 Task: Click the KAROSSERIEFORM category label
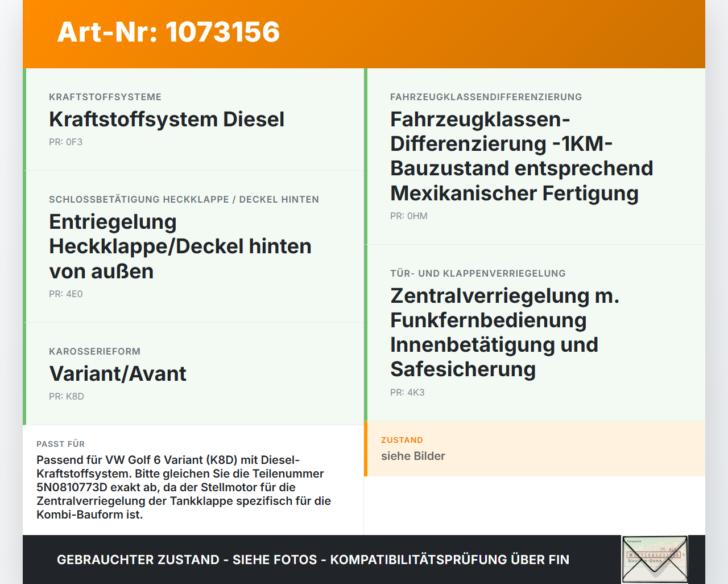tap(94, 351)
